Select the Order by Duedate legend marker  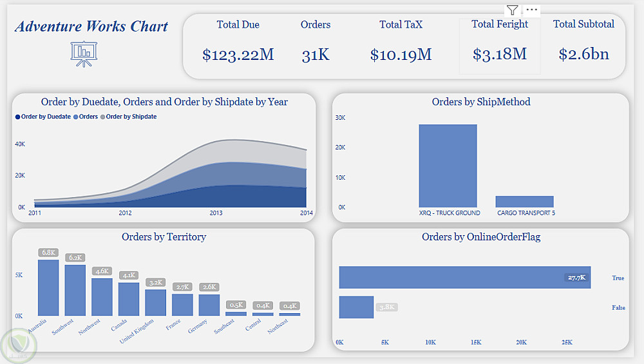17,117
